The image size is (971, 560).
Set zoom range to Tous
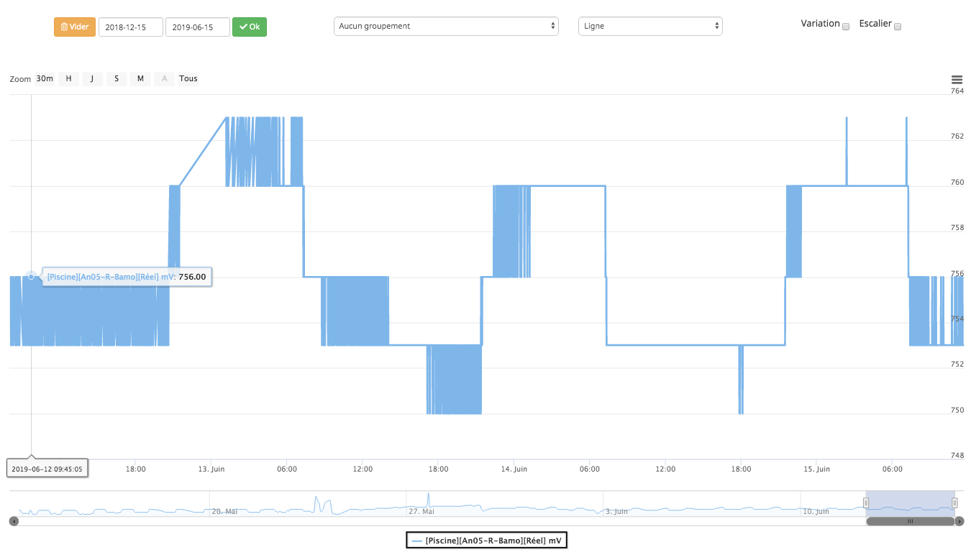[x=188, y=79]
